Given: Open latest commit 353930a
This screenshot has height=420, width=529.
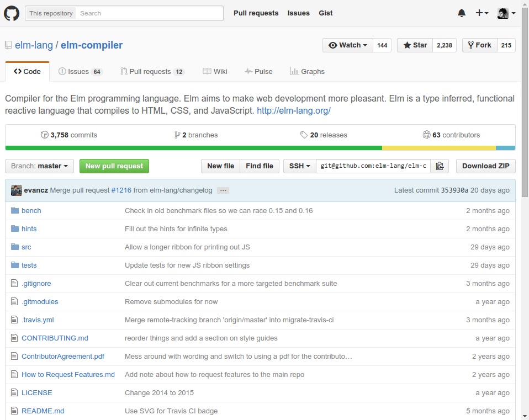Looking at the screenshot, I should pyautogui.click(x=454, y=190).
